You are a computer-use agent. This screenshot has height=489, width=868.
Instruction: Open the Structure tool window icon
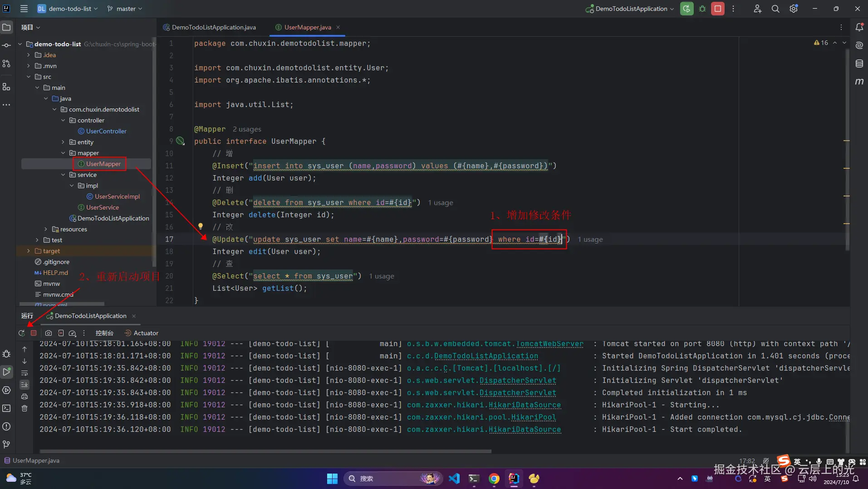[6, 86]
